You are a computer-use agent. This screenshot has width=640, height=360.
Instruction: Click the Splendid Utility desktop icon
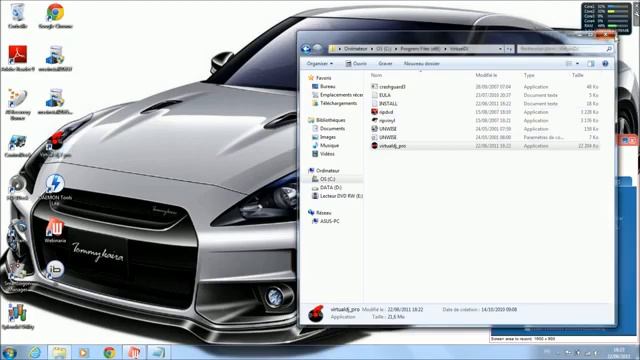point(18,316)
